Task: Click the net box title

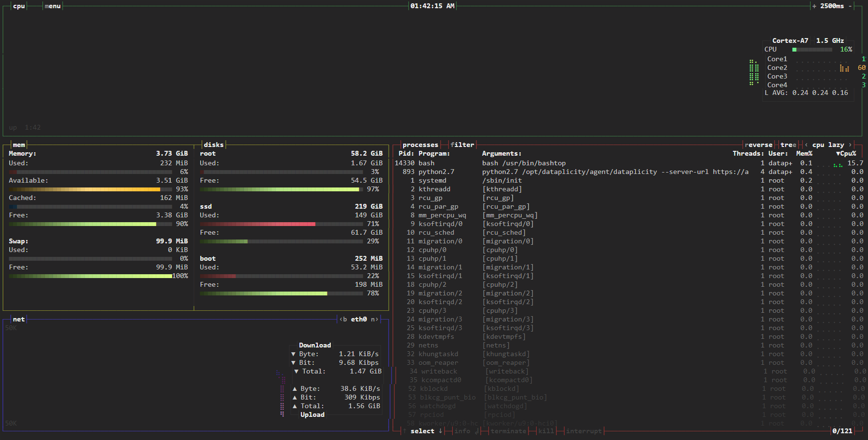Action: (19, 320)
